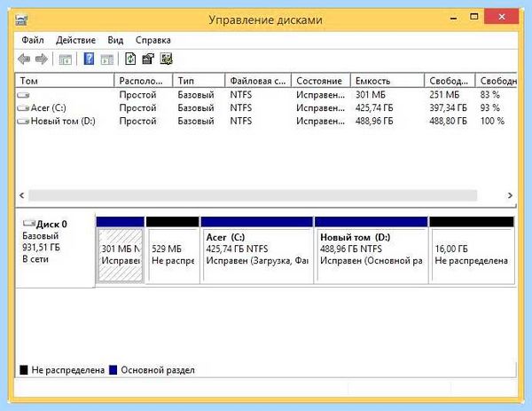Sort by the Емкость column header
The height and width of the screenshot is (411, 532).
pos(387,81)
